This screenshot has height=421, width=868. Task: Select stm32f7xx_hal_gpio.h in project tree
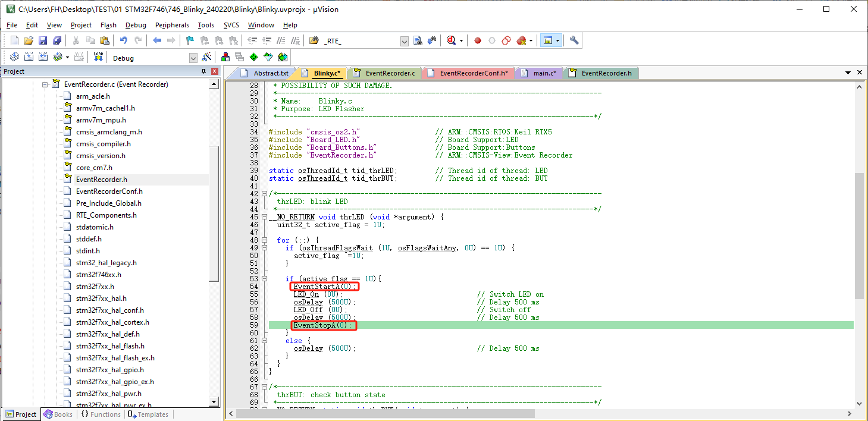pyautogui.click(x=109, y=370)
